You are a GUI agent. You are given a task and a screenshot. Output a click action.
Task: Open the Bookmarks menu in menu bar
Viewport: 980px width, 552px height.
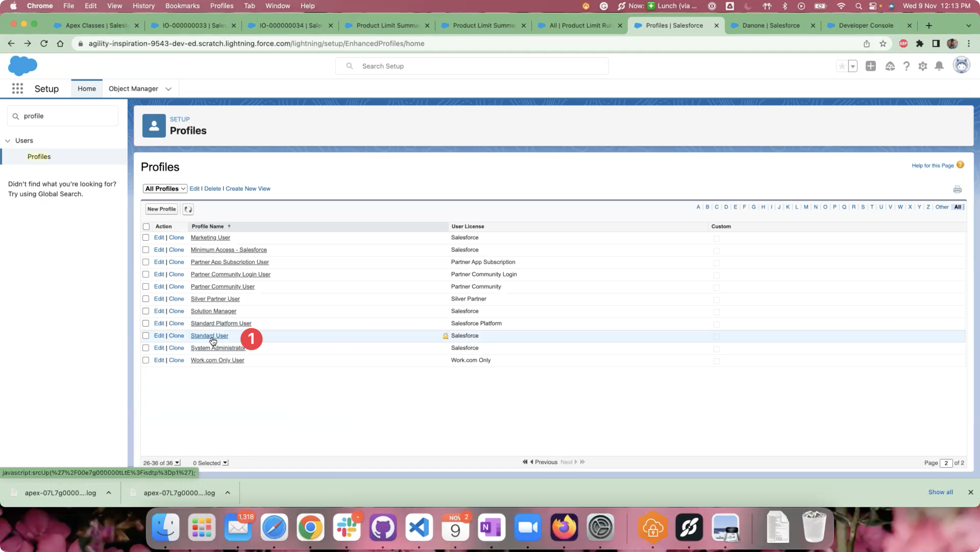(182, 6)
